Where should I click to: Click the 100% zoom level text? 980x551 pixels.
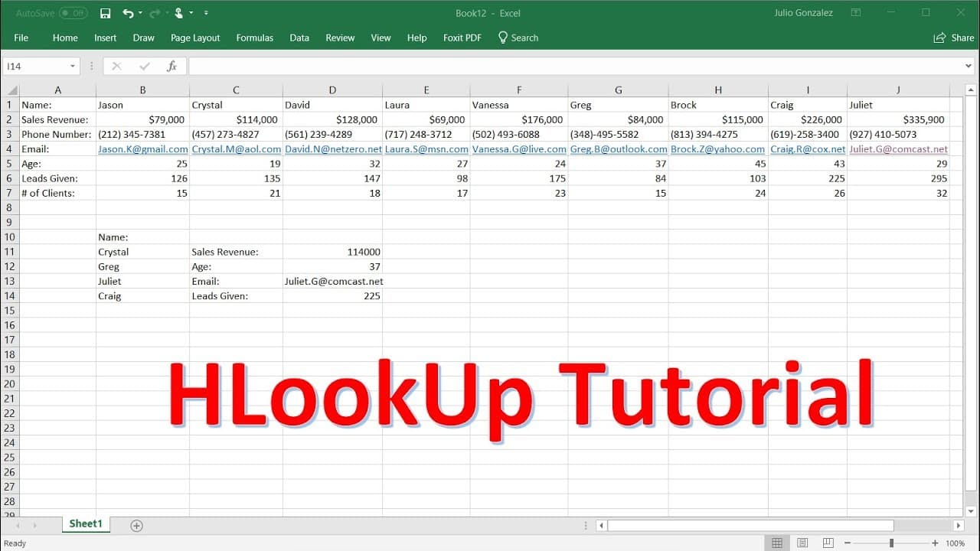955,543
